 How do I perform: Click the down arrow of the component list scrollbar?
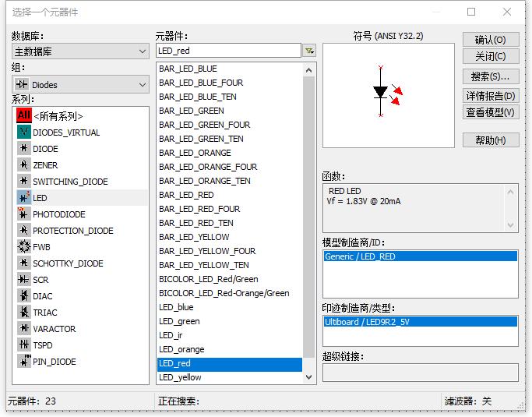[x=308, y=377]
